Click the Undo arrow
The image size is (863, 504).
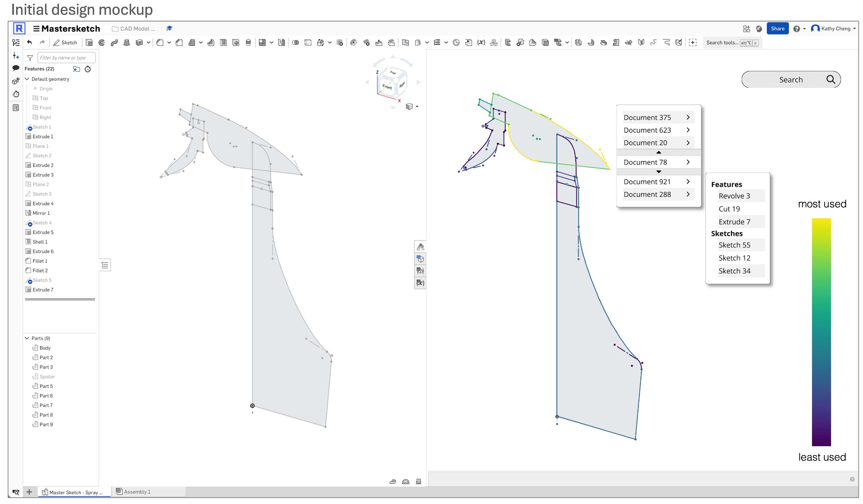coord(29,42)
